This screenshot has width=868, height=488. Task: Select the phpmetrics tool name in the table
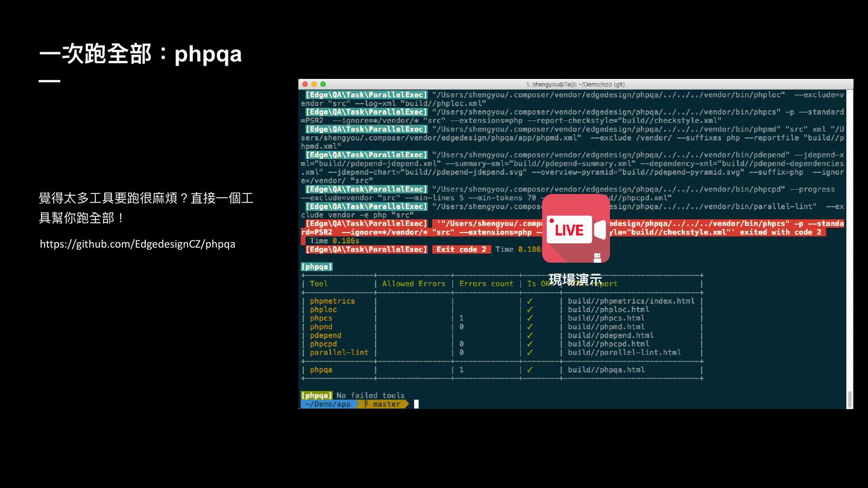(332, 301)
